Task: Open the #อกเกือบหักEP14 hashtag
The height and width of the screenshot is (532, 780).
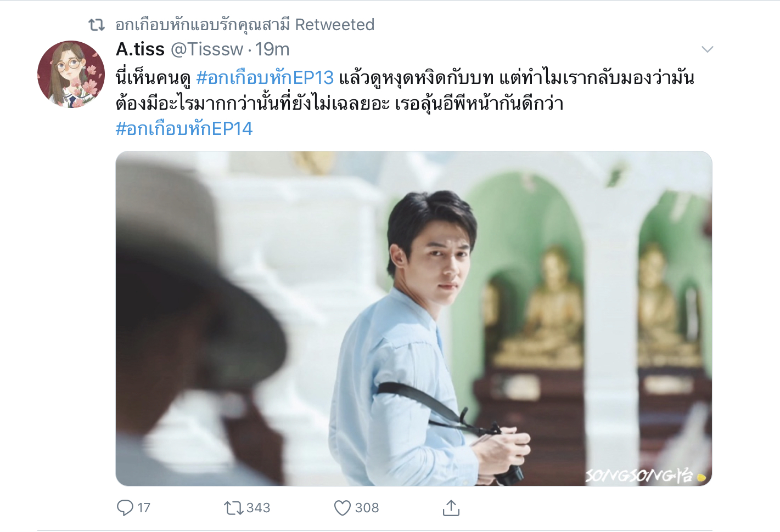Action: pos(184,129)
